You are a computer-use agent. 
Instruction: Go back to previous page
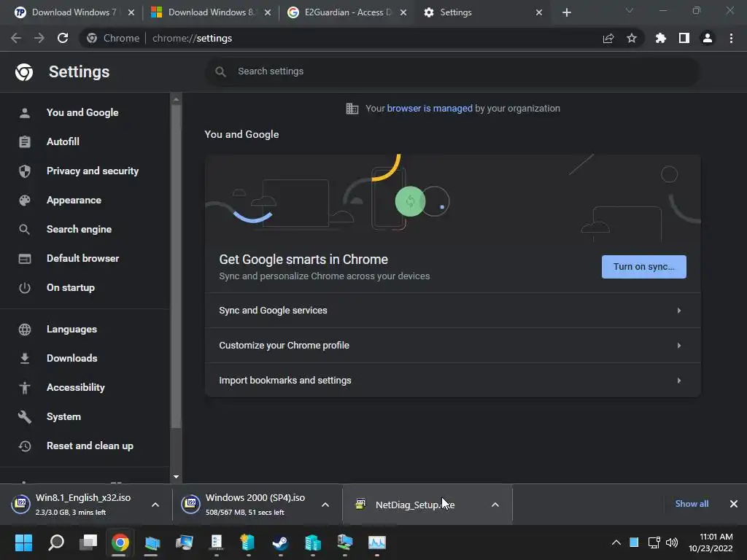pyautogui.click(x=16, y=38)
